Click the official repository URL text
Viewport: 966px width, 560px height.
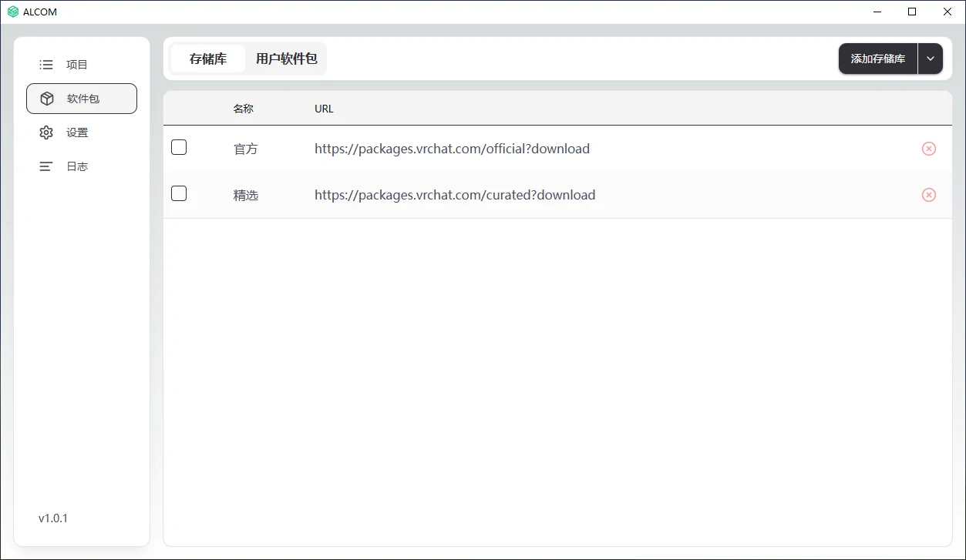[452, 149]
